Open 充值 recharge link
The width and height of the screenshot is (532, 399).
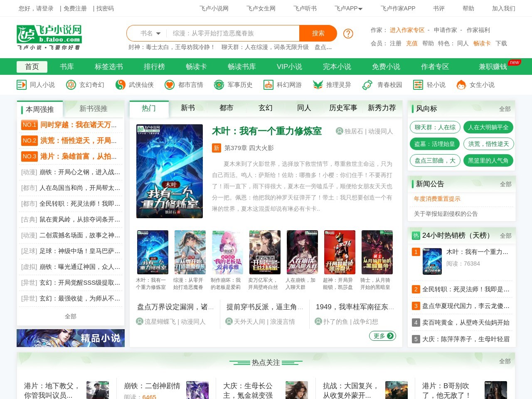(x=412, y=43)
